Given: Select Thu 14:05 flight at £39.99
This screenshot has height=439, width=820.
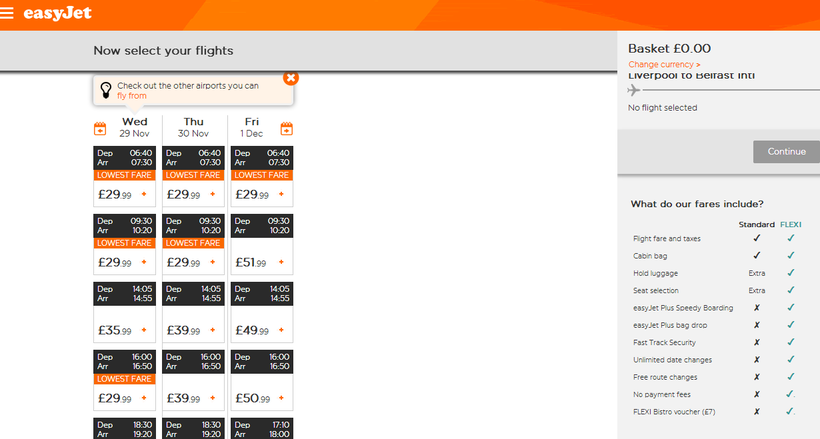Looking at the screenshot, I should [x=193, y=312].
